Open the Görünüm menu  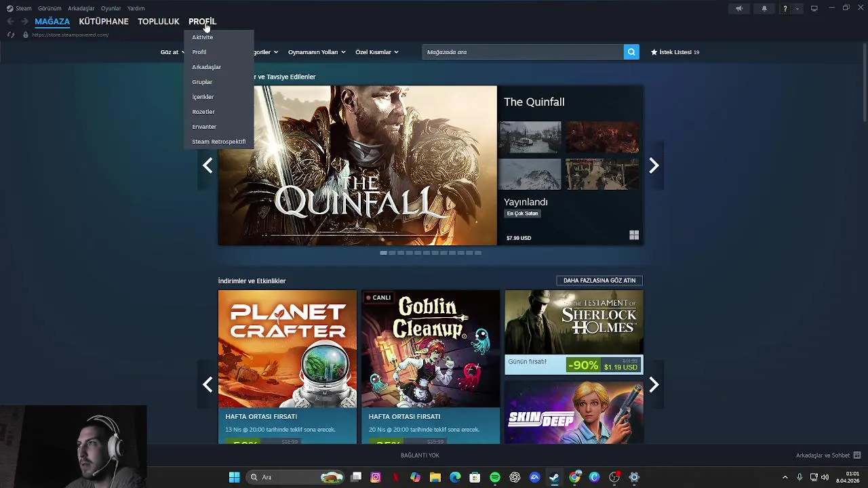tap(50, 8)
